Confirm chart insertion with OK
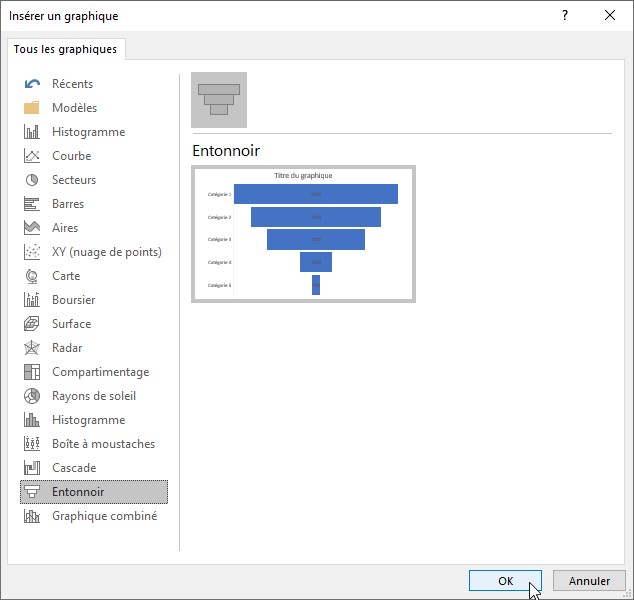Image resolution: width=634 pixels, height=600 pixels. tap(505, 581)
